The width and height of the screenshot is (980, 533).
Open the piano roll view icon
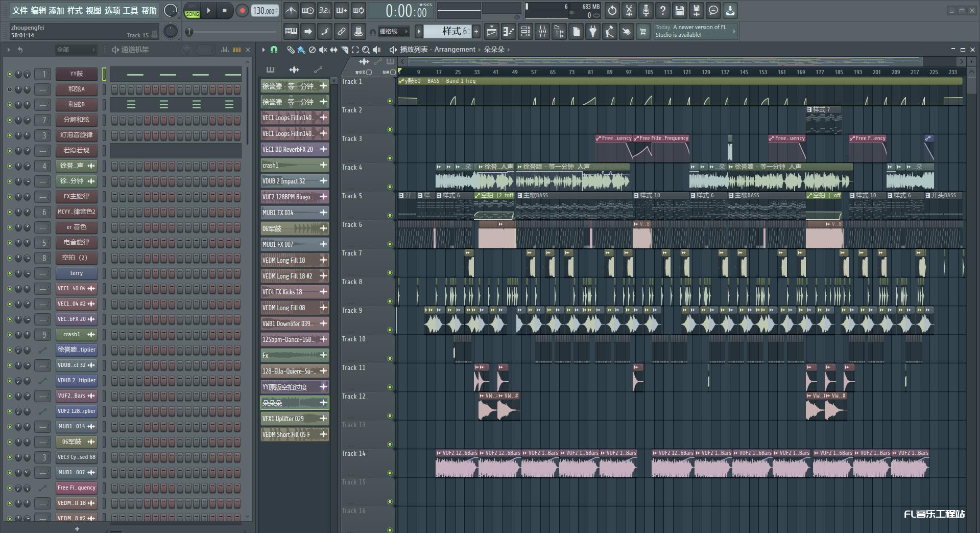[x=508, y=32]
